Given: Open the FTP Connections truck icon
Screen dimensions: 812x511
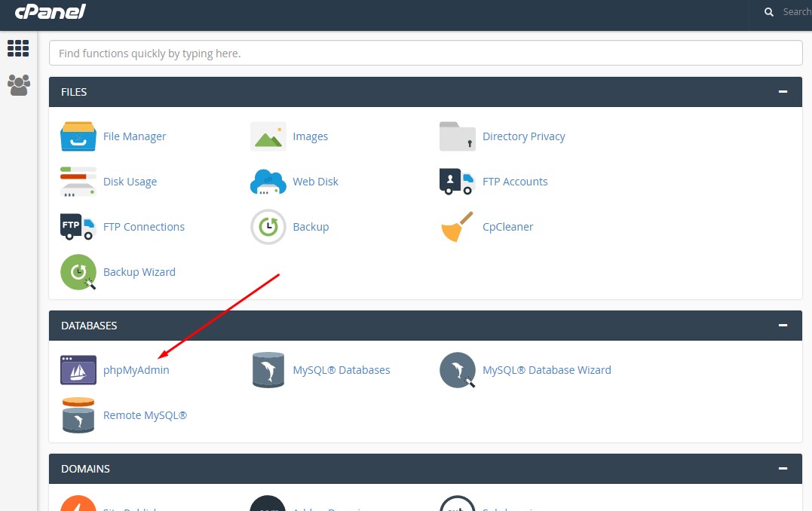Looking at the screenshot, I should (78, 227).
